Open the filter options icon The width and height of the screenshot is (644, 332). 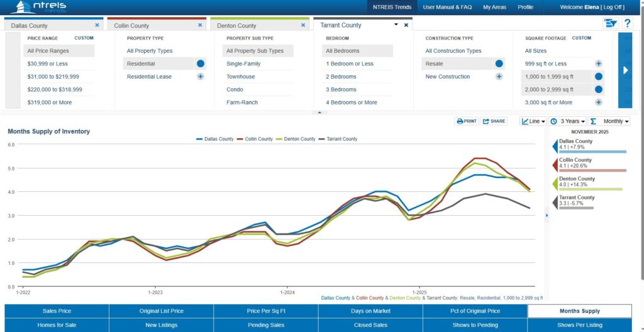(610, 23)
